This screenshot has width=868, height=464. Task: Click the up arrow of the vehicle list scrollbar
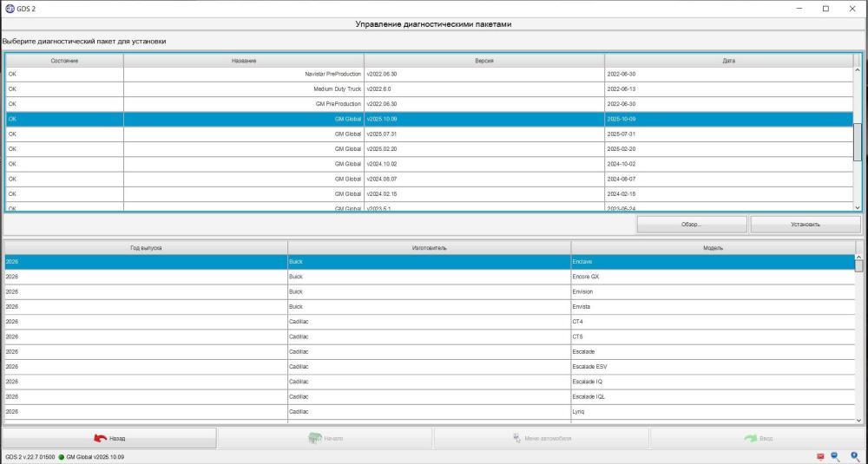point(859,258)
